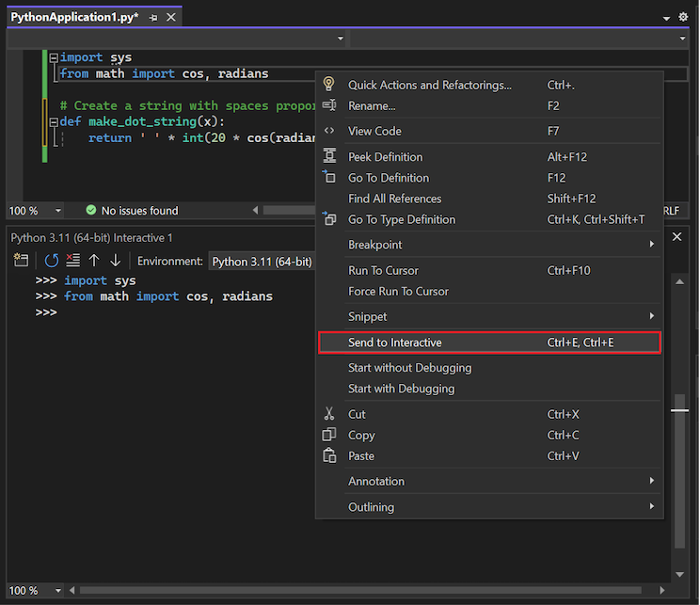Screen dimensions: 700x605
Task: Close the PythonApplication1.py tab
Action: point(170,17)
